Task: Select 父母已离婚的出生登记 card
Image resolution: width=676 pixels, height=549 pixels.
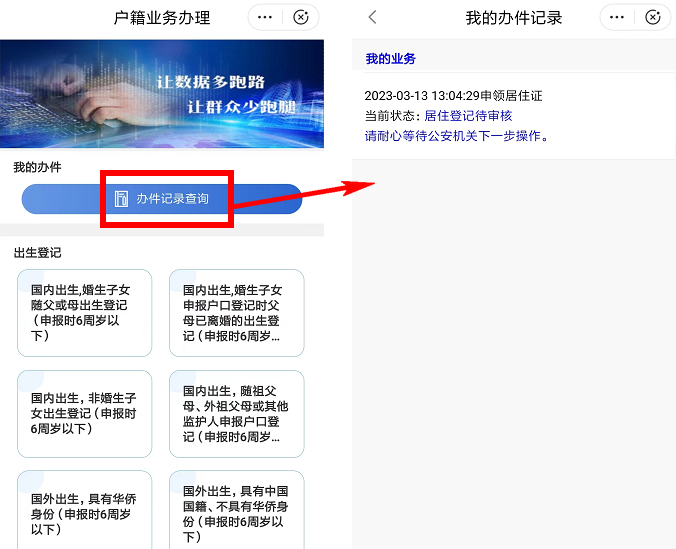Action: click(x=237, y=313)
